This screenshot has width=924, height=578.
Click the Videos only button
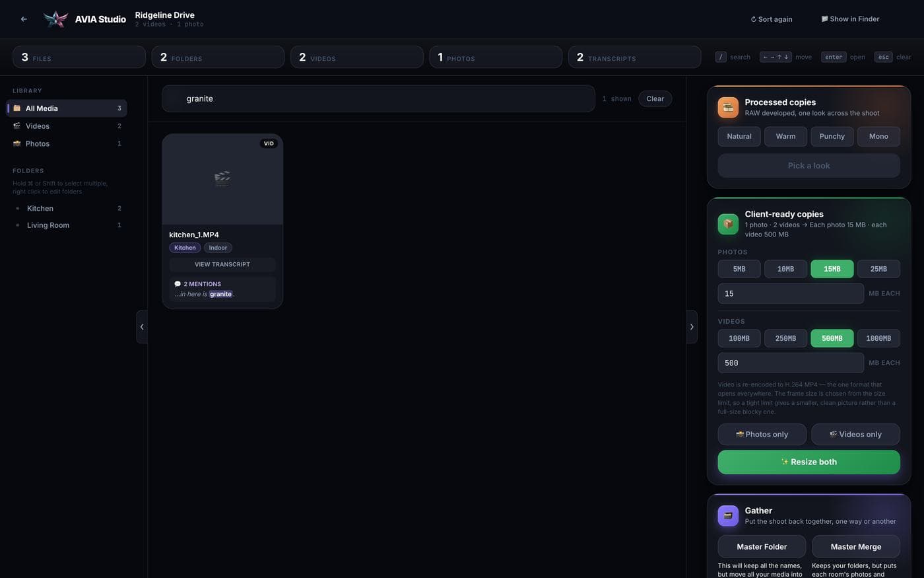pos(855,434)
